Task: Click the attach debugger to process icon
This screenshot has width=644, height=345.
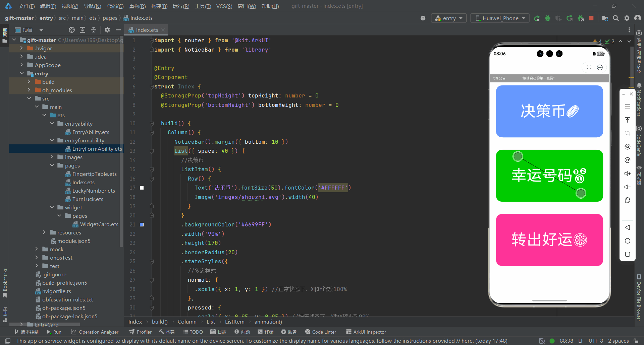Action: click(581, 18)
